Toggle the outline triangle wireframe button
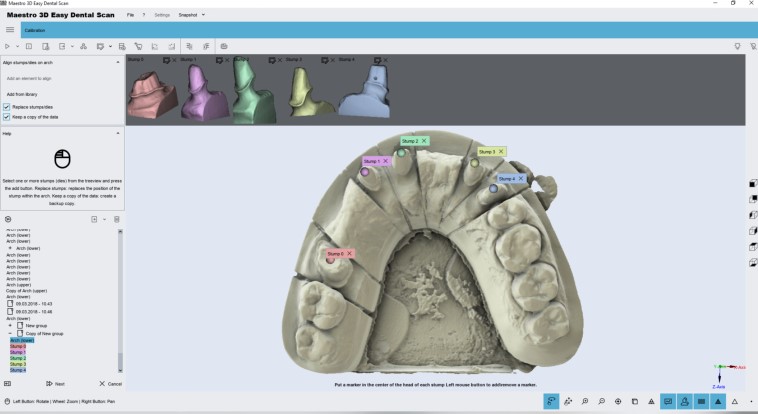This screenshot has height=414, width=758. point(734,401)
